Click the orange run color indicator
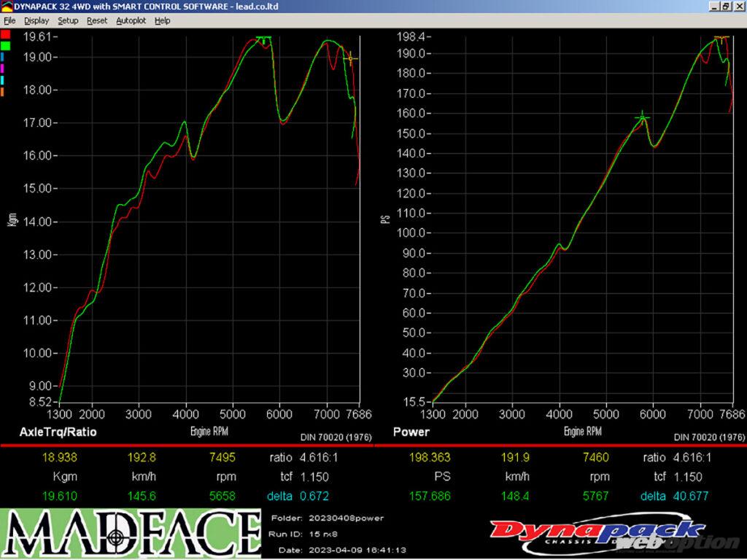The width and height of the screenshot is (747, 560). (x=3, y=91)
